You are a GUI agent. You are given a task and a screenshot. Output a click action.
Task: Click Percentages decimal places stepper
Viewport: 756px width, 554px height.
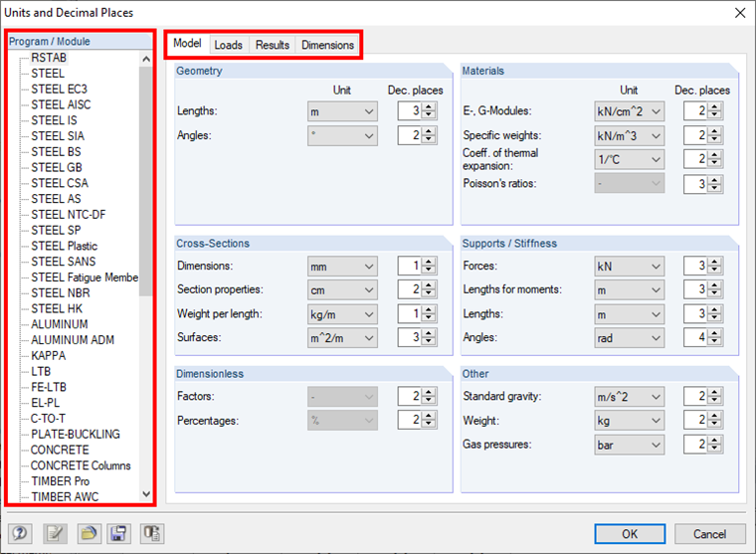coord(429,420)
